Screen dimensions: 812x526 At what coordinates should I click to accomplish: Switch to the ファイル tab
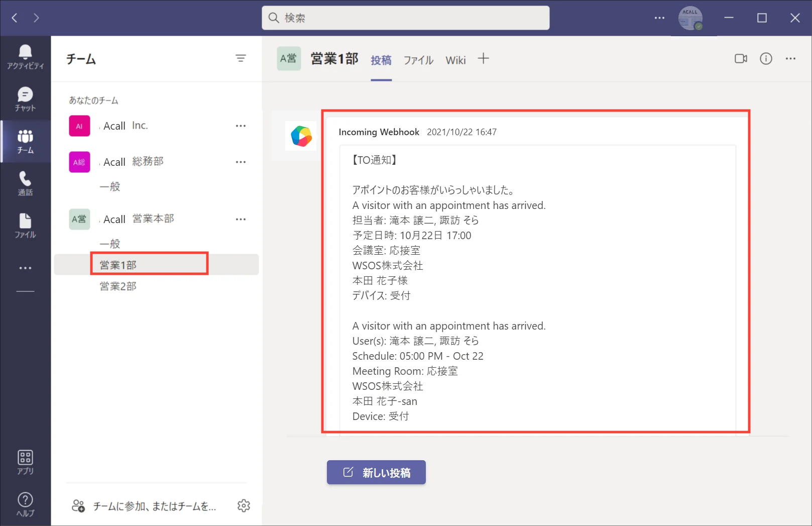point(418,60)
